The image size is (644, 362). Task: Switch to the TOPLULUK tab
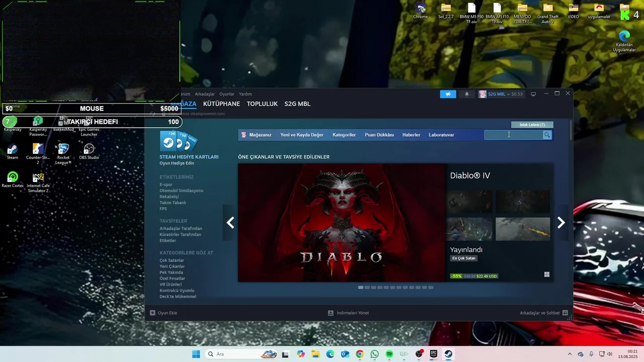(x=262, y=104)
